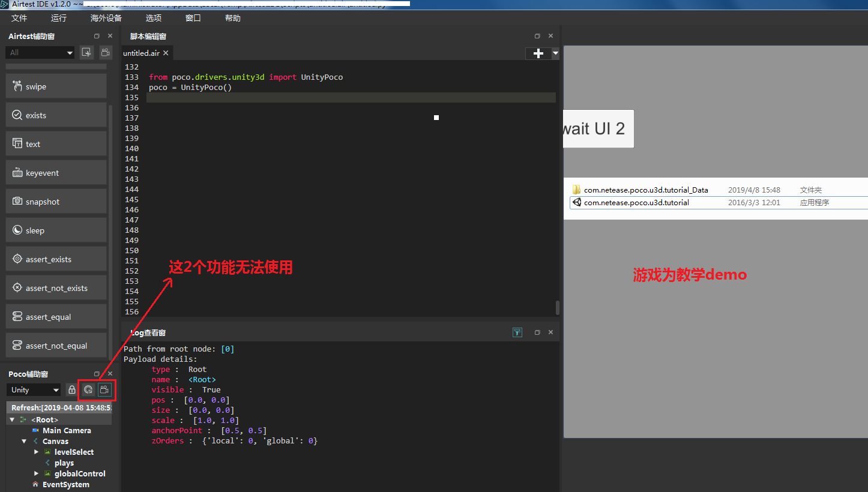Expand the levelSelect tree node
This screenshot has height=492, width=868.
(36, 452)
